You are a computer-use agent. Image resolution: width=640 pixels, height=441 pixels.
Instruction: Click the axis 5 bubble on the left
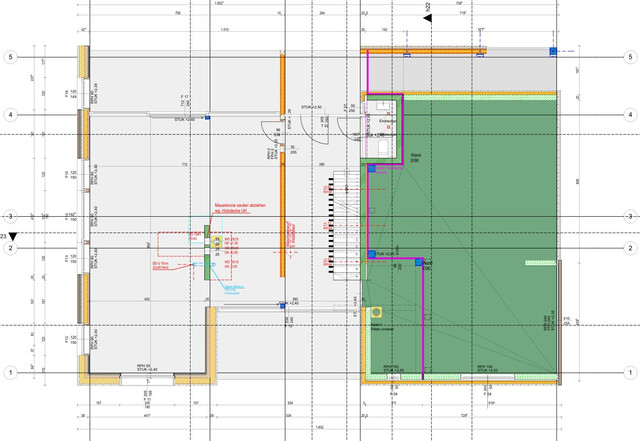(x=10, y=57)
